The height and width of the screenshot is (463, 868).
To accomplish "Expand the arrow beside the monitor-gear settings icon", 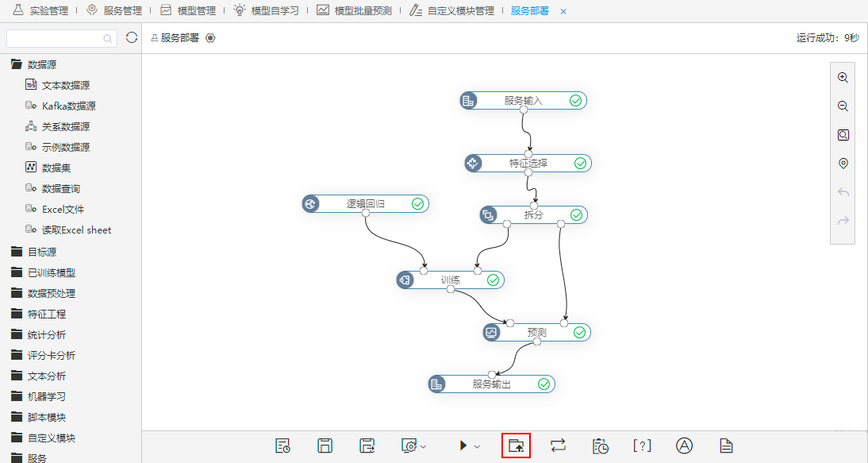I will 424,446.
